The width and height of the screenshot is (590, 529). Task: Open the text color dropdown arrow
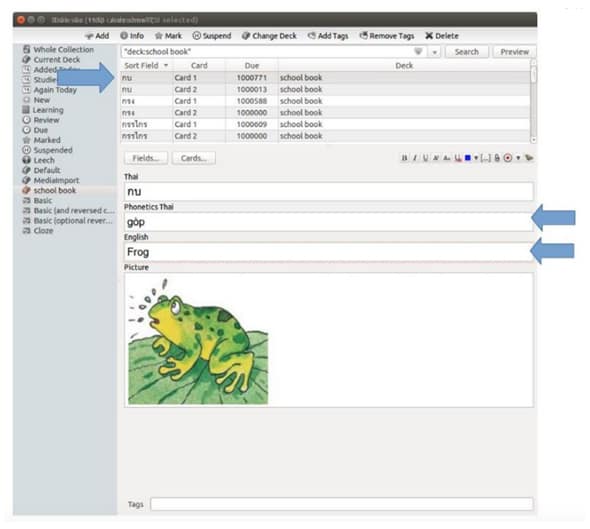point(476,158)
